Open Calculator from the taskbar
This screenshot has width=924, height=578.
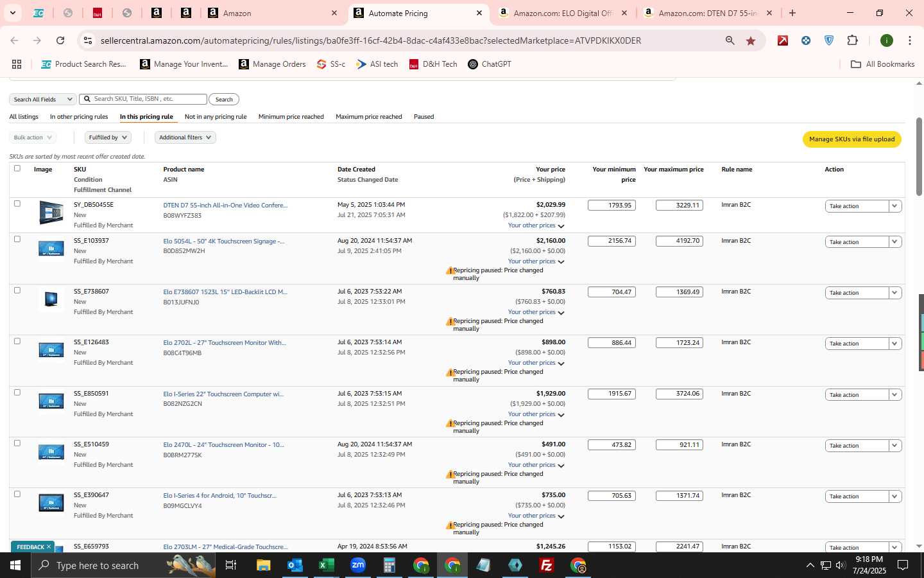click(389, 565)
